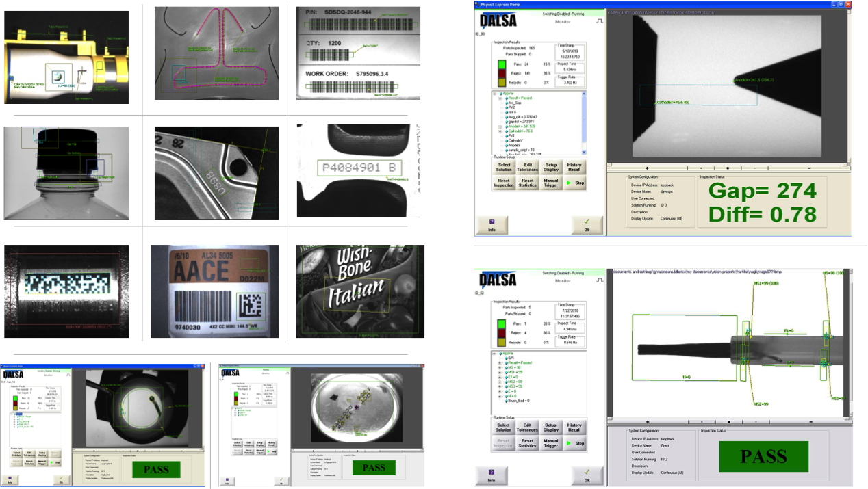
Task: Expand the AnodeX = 341.539 tree node
Action: 501,126
